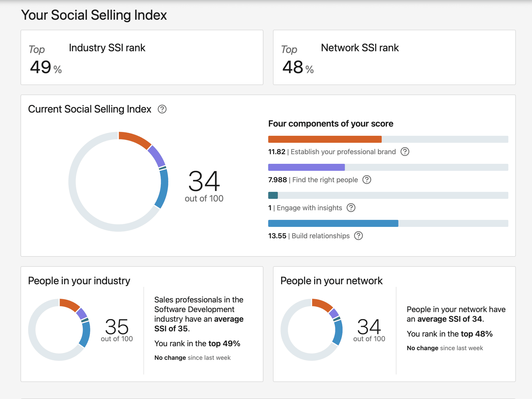Viewport: 532px width, 399px height.
Task: Click the blue Build relationships progress bar
Action: point(388,223)
